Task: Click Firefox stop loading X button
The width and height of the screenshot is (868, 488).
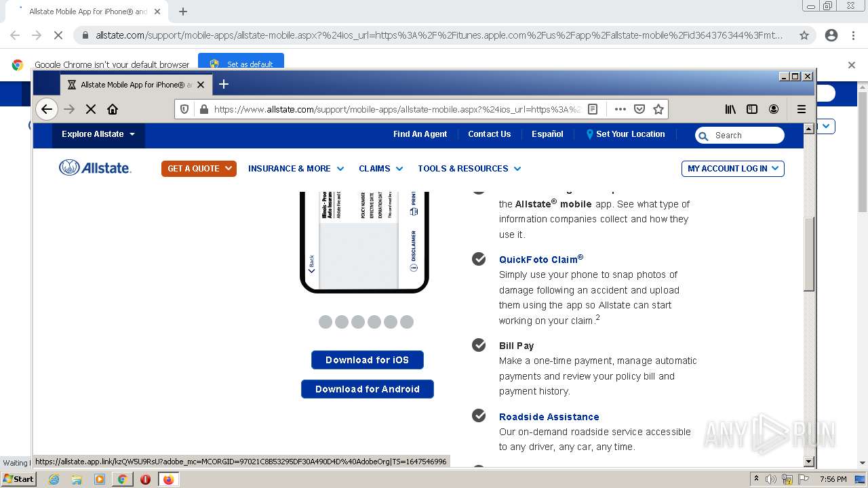Action: click(x=91, y=109)
